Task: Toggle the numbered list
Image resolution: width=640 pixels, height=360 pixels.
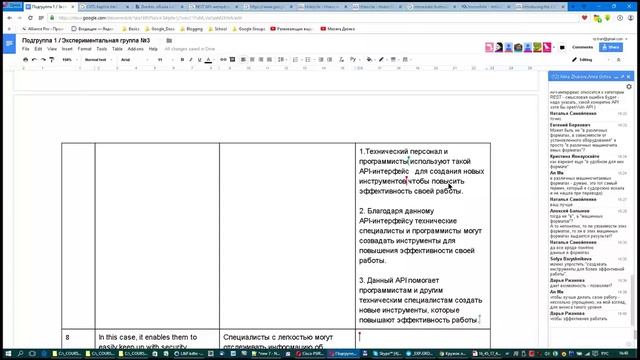Action: tap(296, 60)
